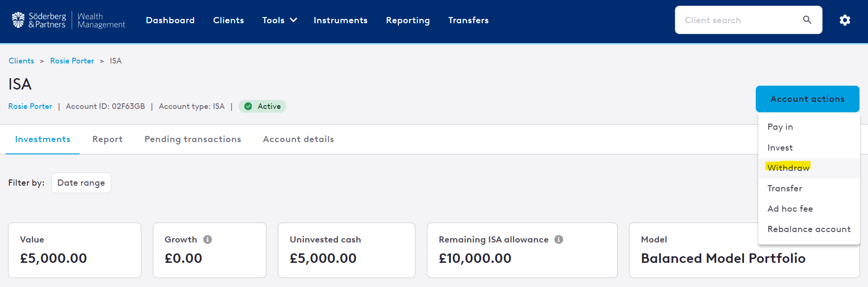Choose Ad hoc fee menu entry

[x=790, y=209]
